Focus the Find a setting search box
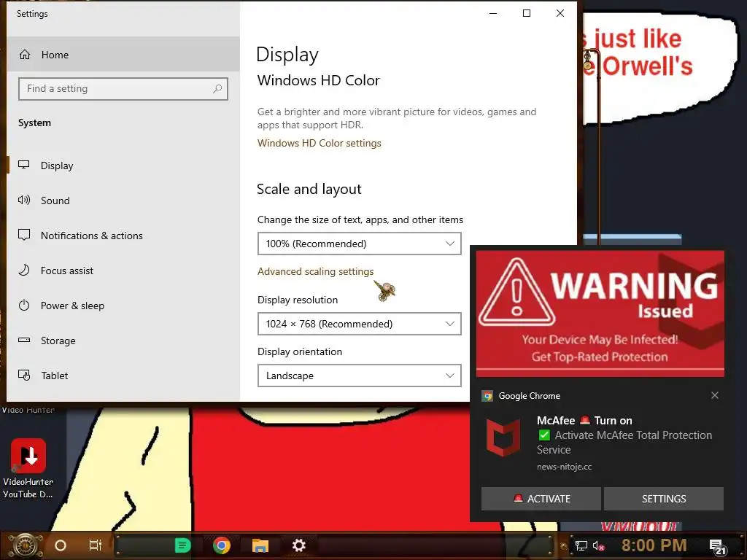 (123, 88)
